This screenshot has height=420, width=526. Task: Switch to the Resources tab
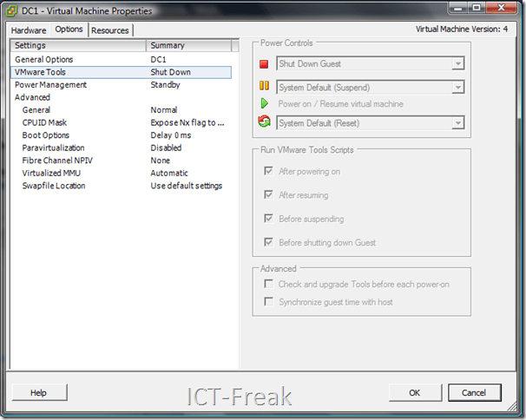[x=110, y=30]
